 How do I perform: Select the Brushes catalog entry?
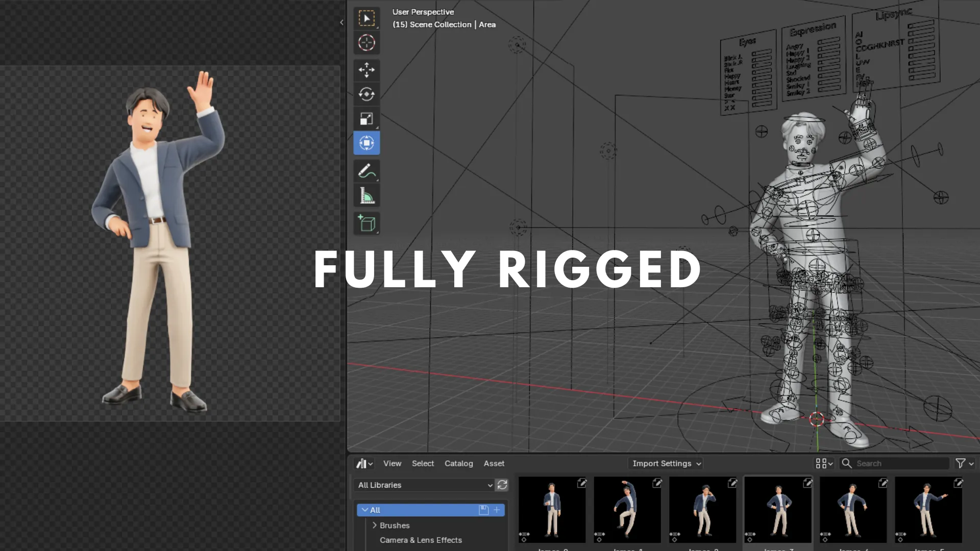click(x=395, y=525)
